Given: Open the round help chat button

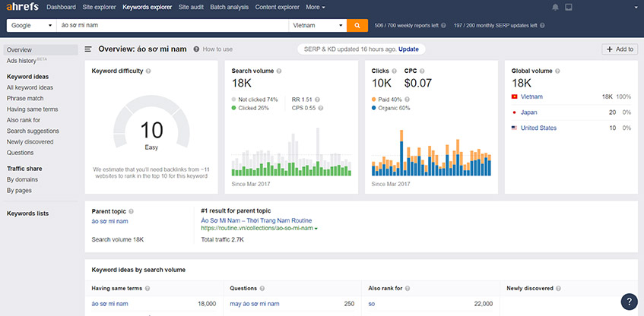Looking at the screenshot, I should point(630,302).
